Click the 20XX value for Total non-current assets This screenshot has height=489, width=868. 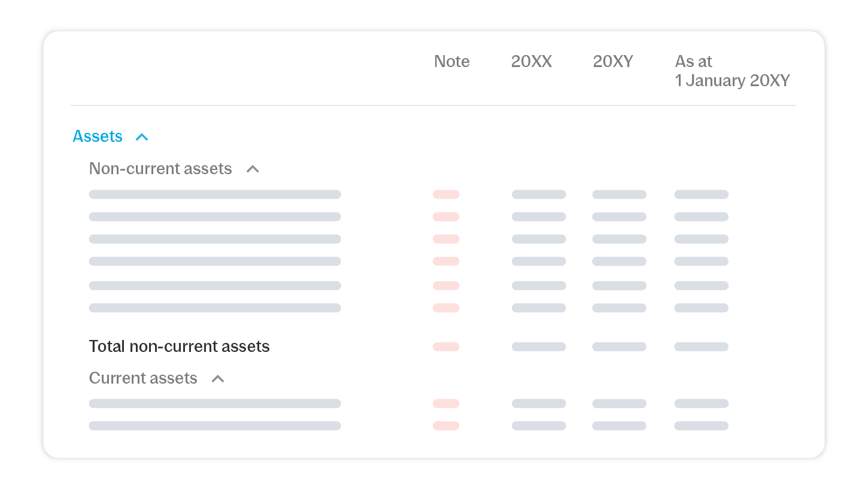(x=539, y=347)
